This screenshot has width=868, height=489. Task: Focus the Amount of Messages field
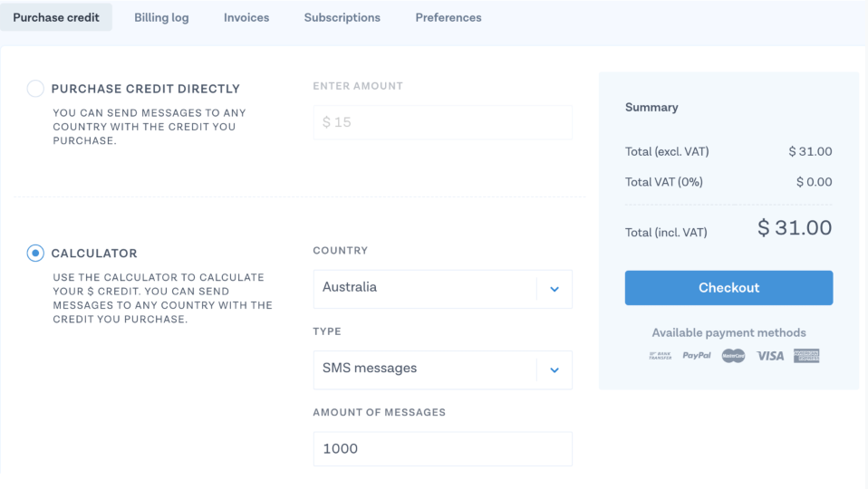[x=443, y=448]
